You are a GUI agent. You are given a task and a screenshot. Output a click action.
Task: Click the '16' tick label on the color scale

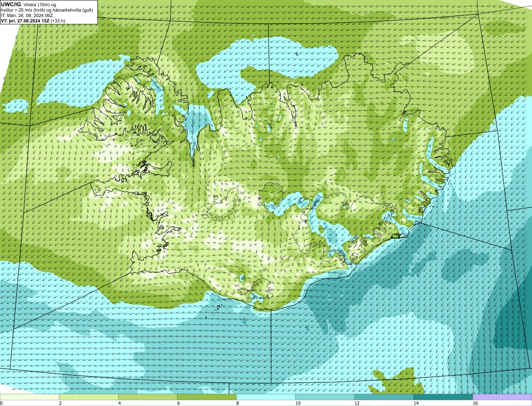point(475,403)
